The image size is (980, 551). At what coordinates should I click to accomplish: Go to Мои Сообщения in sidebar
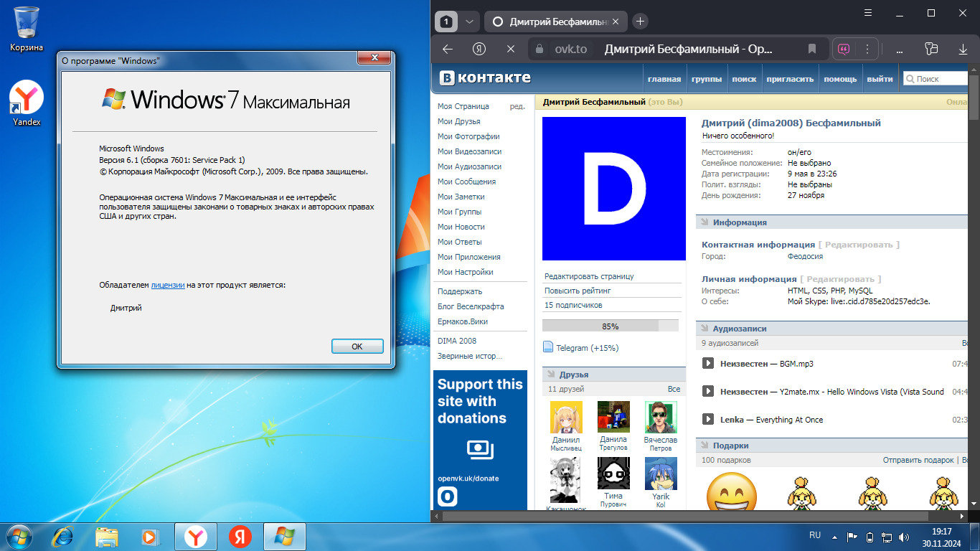[x=466, y=182]
